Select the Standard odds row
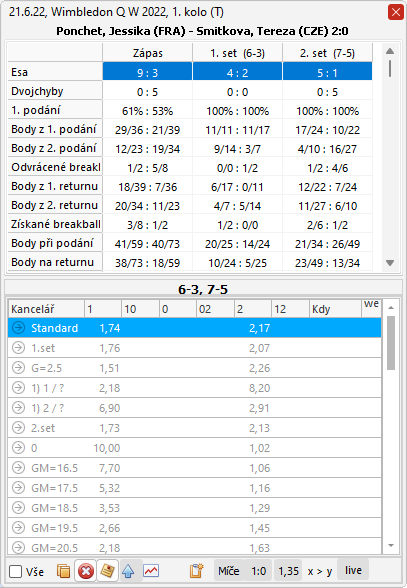407x588 pixels. click(x=195, y=328)
